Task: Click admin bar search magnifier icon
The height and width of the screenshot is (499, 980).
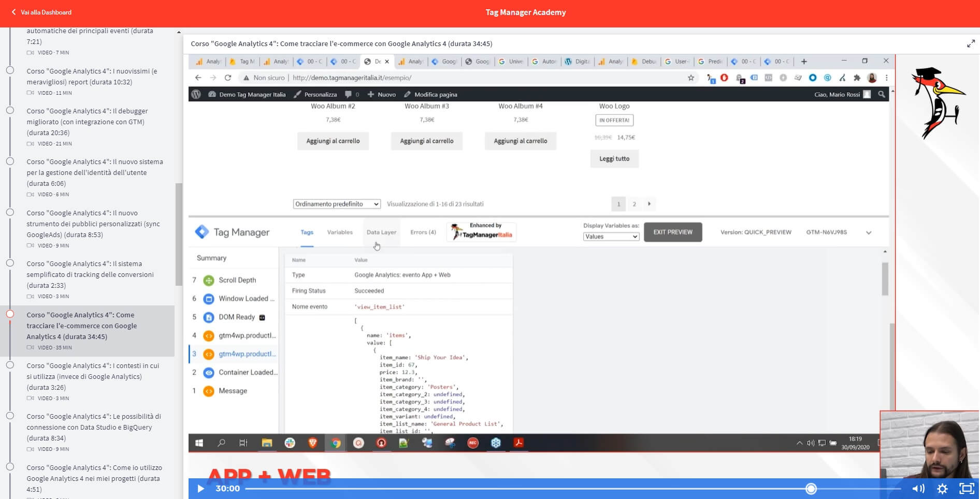Action: coord(882,94)
